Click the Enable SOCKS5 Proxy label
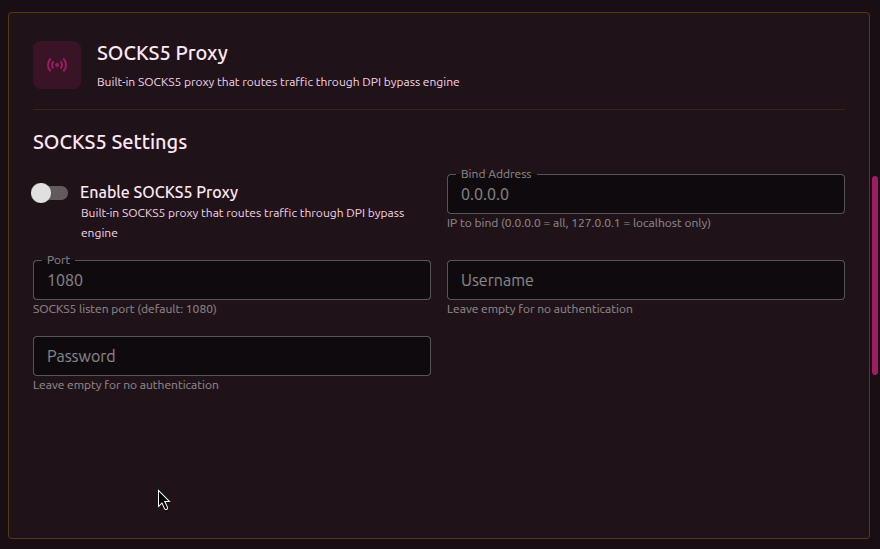The height and width of the screenshot is (549, 880). pos(159,192)
